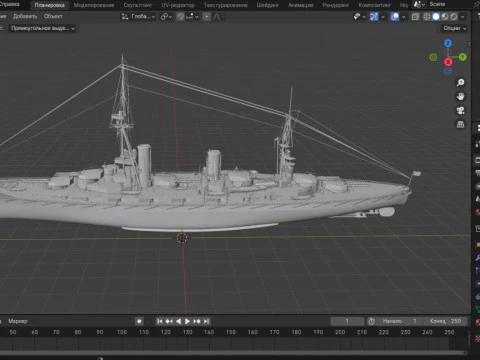Switch to solid viewport shading
Screen dimensions: 480x360
[436, 16]
